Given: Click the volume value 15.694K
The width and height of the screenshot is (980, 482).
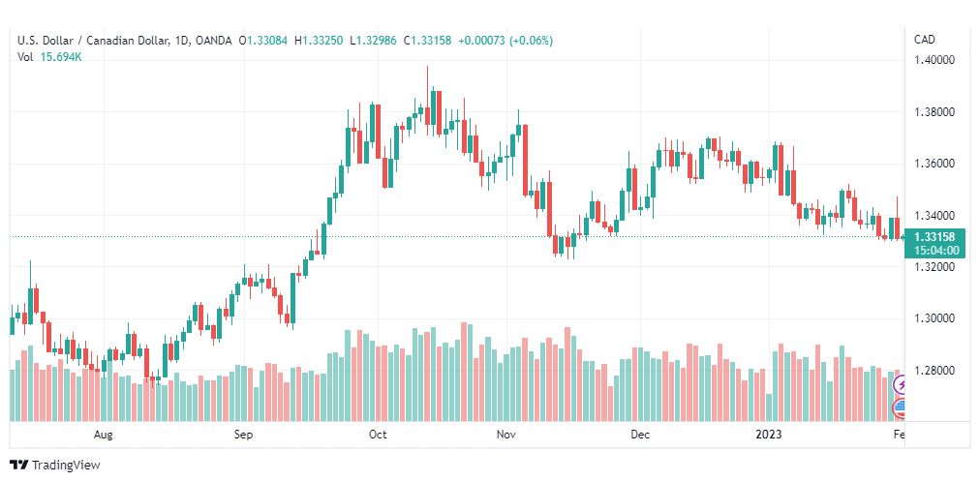Looking at the screenshot, I should click(60, 57).
